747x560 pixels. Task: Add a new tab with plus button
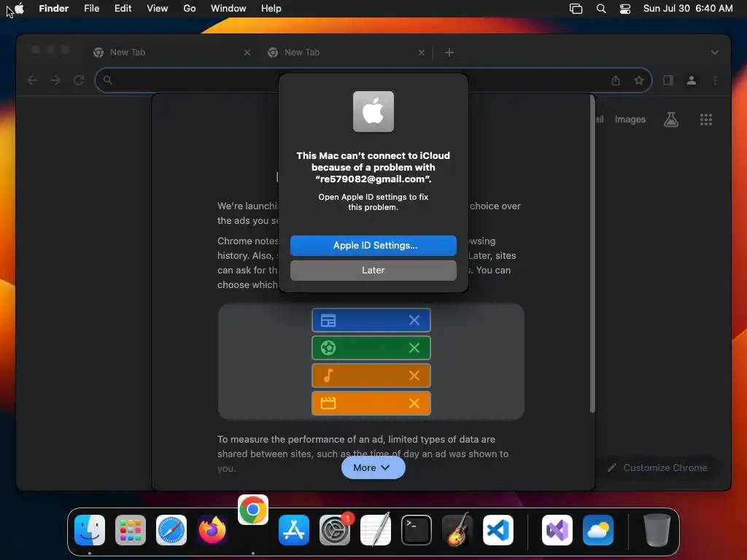point(449,52)
